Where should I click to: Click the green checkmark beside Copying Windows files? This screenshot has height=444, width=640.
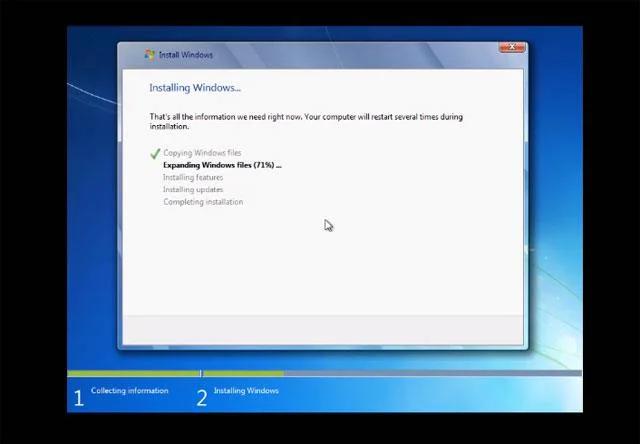(x=155, y=154)
